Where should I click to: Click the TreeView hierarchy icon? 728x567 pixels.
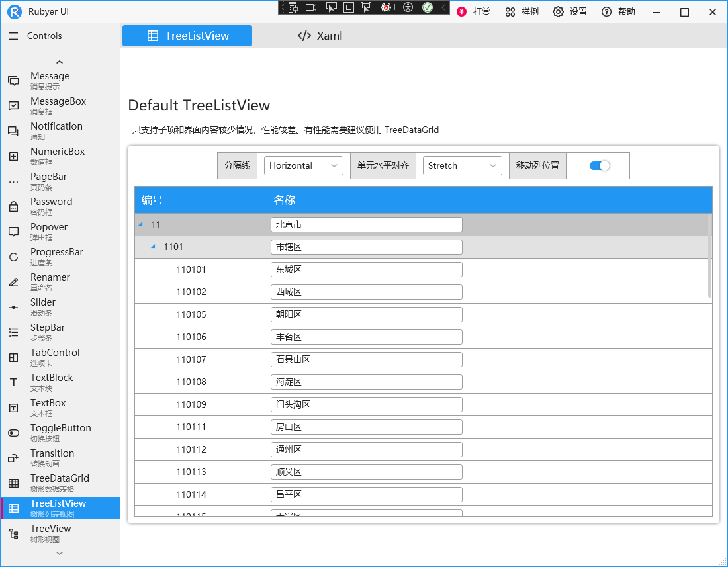[13, 533]
